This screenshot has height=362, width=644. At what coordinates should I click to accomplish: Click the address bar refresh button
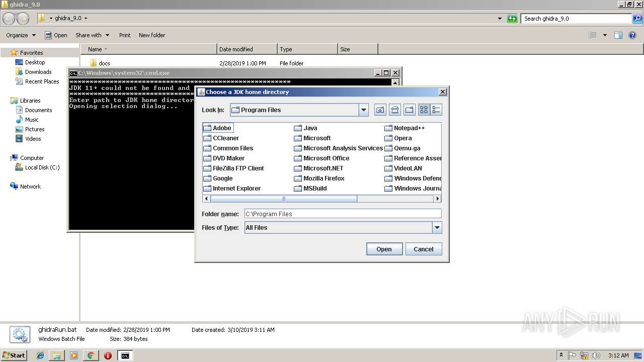coord(512,19)
